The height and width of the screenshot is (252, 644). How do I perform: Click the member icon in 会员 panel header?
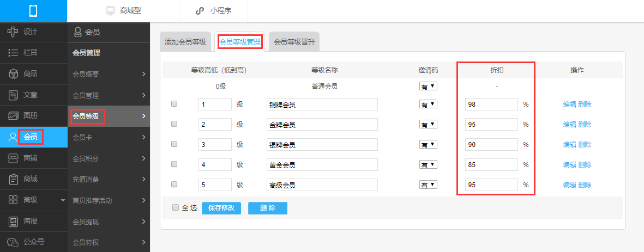(77, 32)
